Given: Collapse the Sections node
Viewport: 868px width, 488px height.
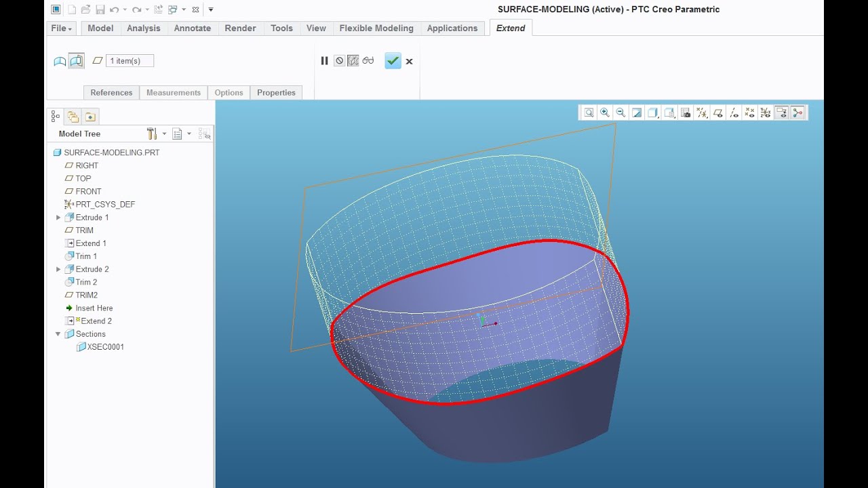Looking at the screenshot, I should click(x=58, y=334).
